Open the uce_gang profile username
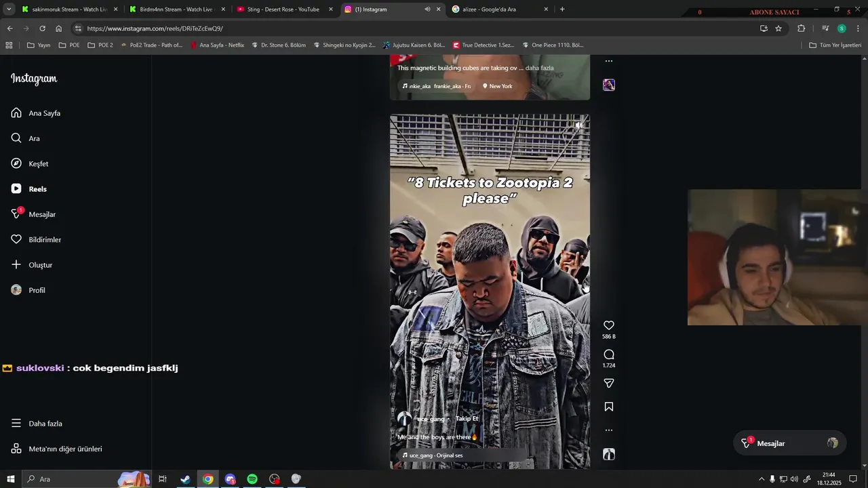868x488 pixels. (431, 419)
